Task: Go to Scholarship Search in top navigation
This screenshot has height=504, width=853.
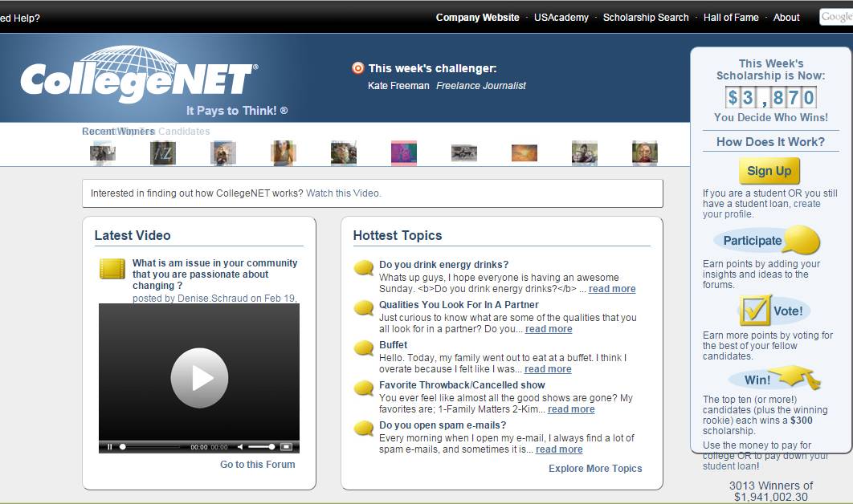Action: 646,18
